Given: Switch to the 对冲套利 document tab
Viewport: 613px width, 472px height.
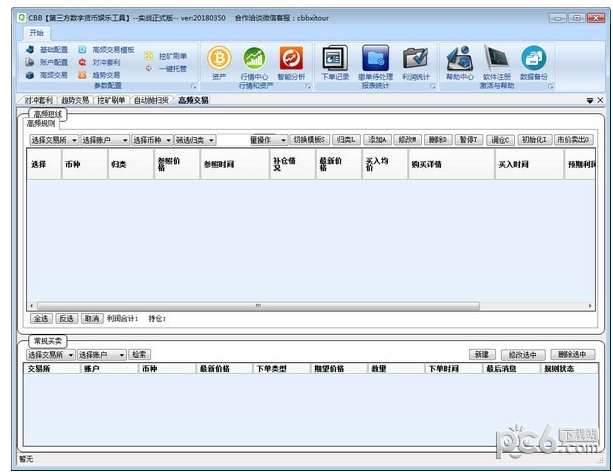Looking at the screenshot, I should click(x=38, y=101).
